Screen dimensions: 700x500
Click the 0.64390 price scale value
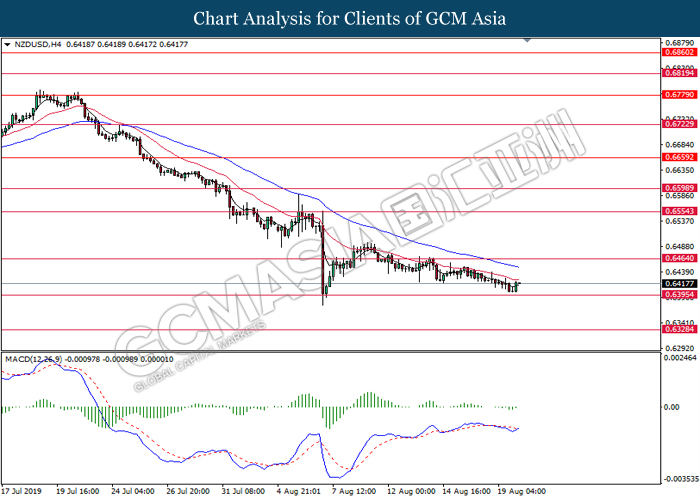[x=680, y=272]
